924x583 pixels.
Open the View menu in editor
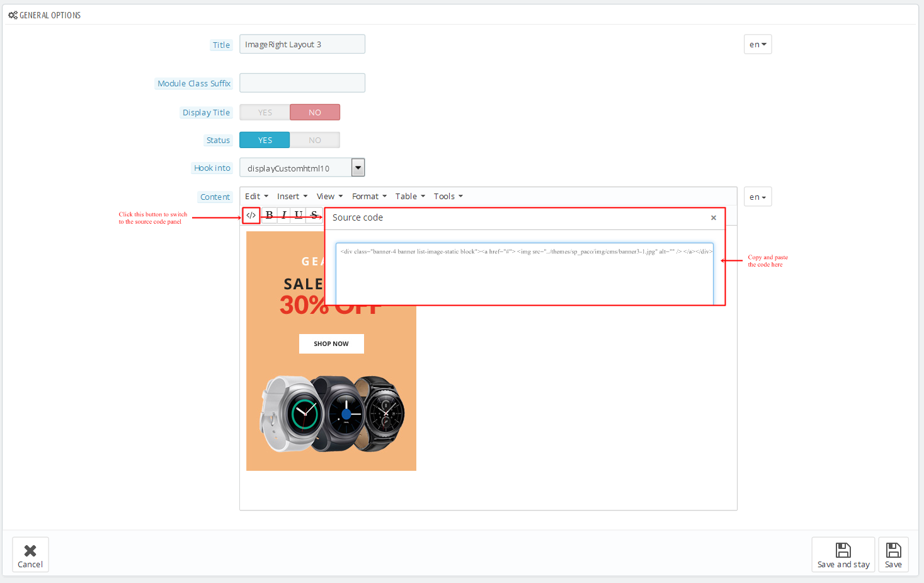329,197
